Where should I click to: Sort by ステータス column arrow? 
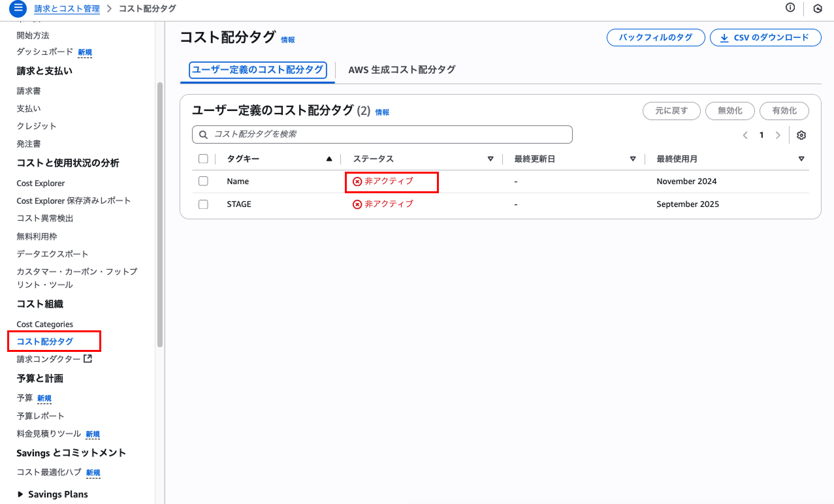click(490, 159)
